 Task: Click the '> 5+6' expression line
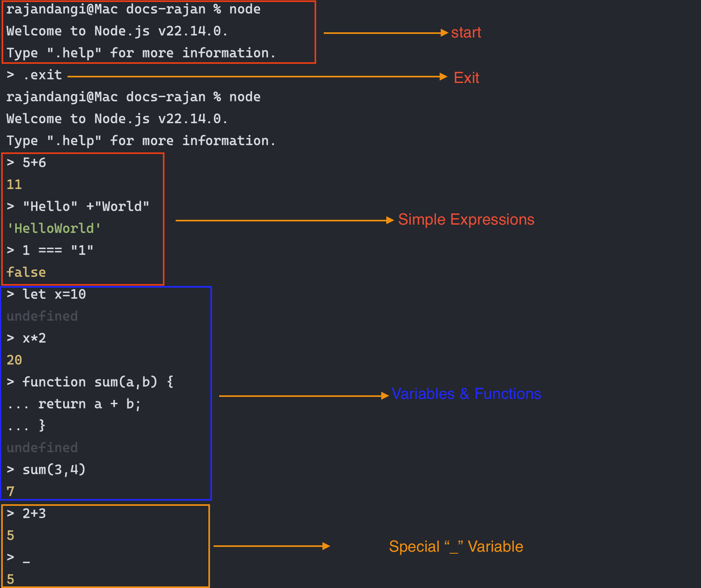[x=26, y=163]
